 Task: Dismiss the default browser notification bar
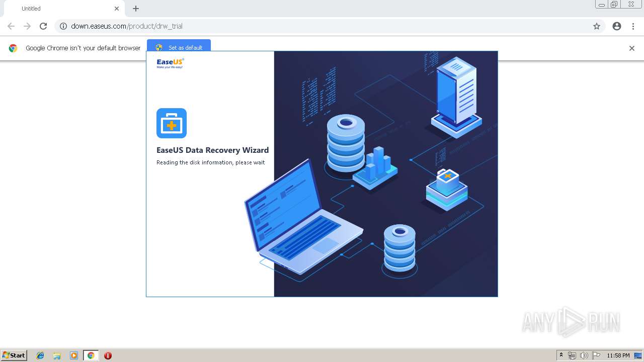pyautogui.click(x=632, y=48)
